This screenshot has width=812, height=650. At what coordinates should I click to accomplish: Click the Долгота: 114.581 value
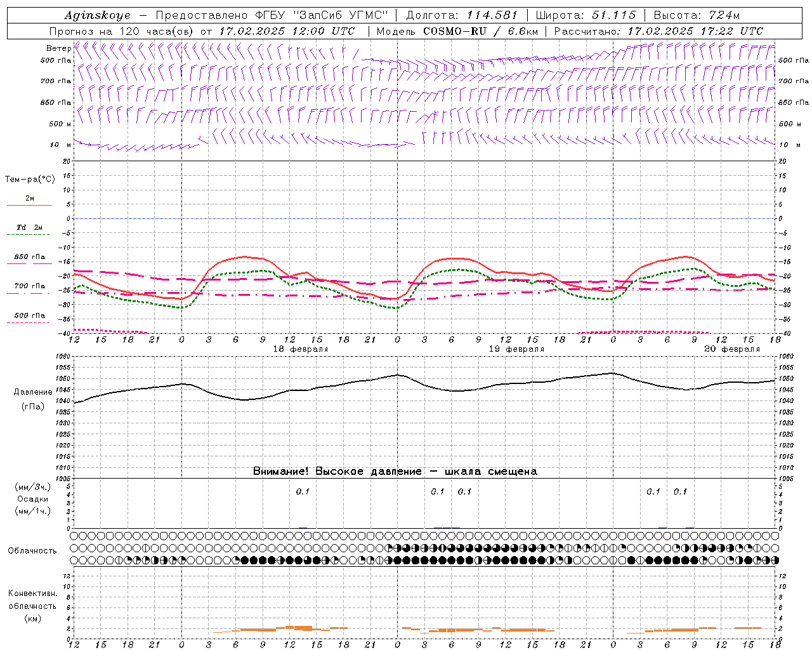coord(462,15)
